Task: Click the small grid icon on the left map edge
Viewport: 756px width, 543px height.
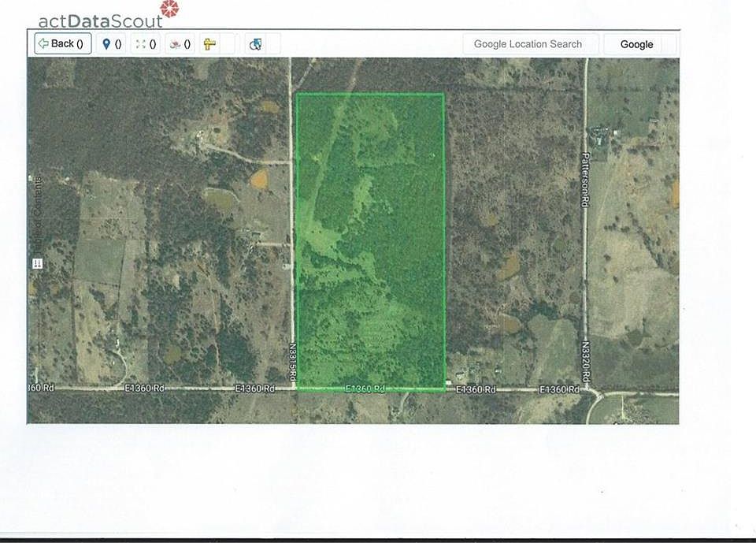Action: [x=36, y=266]
